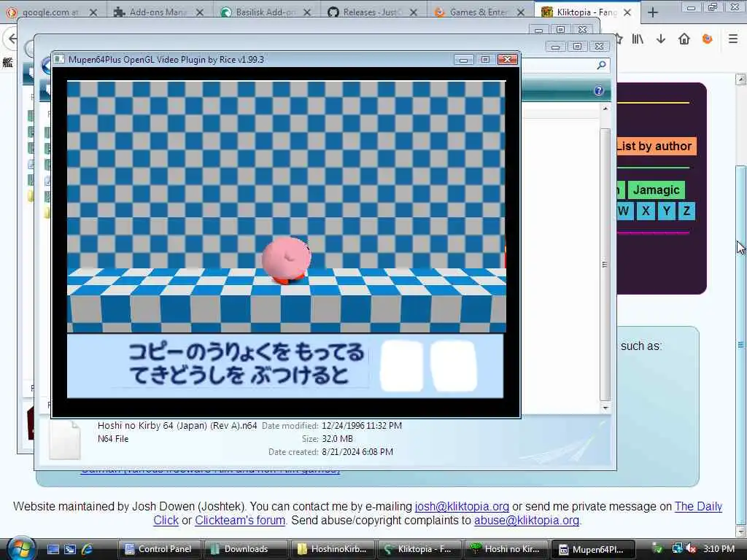Click the muted volume tray icon

[690, 549]
